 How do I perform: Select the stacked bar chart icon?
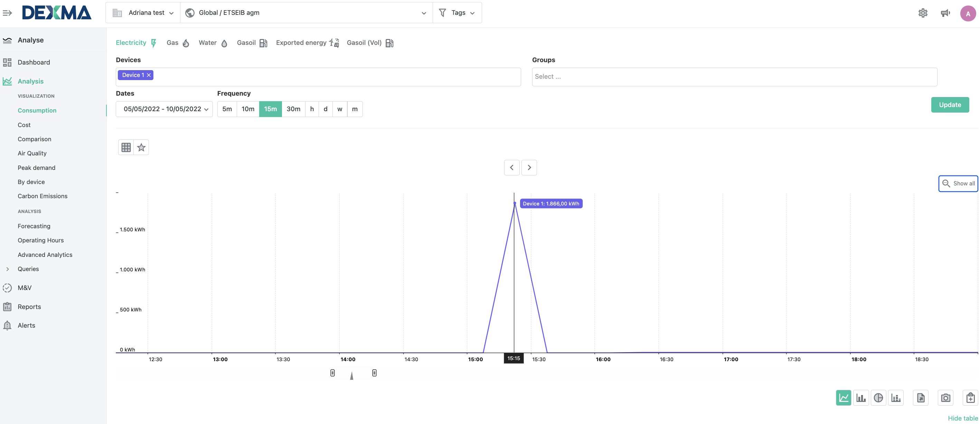point(896,398)
